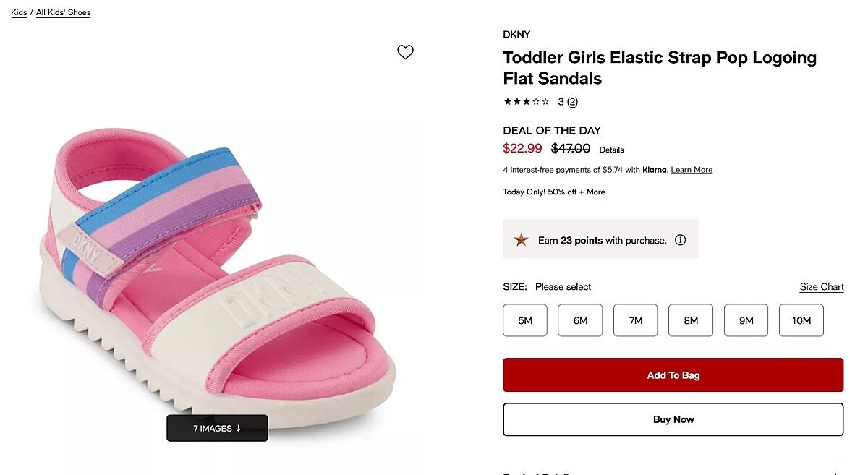Click the sandal product image
The image size is (868, 475).
[217, 275]
